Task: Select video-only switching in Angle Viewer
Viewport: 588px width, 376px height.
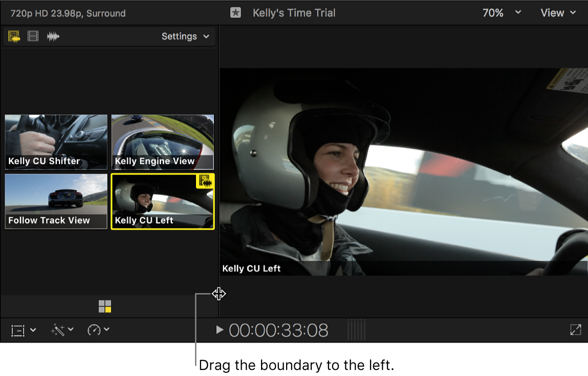Action: (33, 36)
